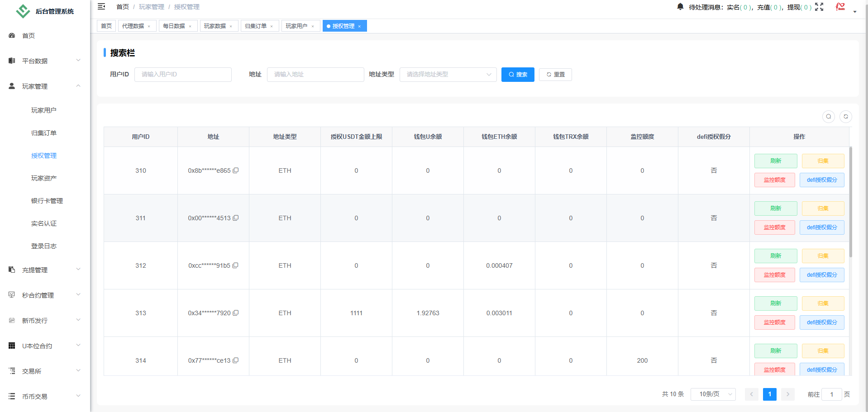The image size is (868, 412).
Task: Open 登录日志 in sidebar
Action: [x=45, y=246]
